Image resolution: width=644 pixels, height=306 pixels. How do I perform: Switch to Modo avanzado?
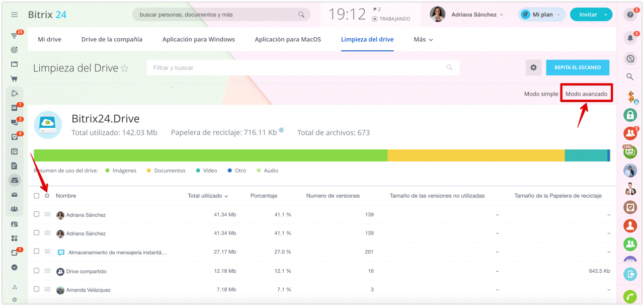tap(586, 94)
